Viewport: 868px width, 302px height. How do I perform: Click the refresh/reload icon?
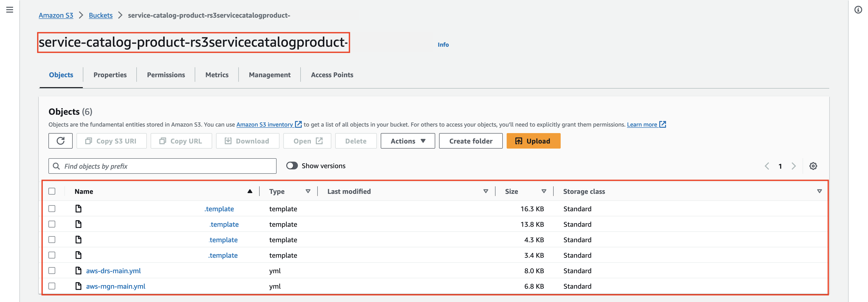click(60, 141)
